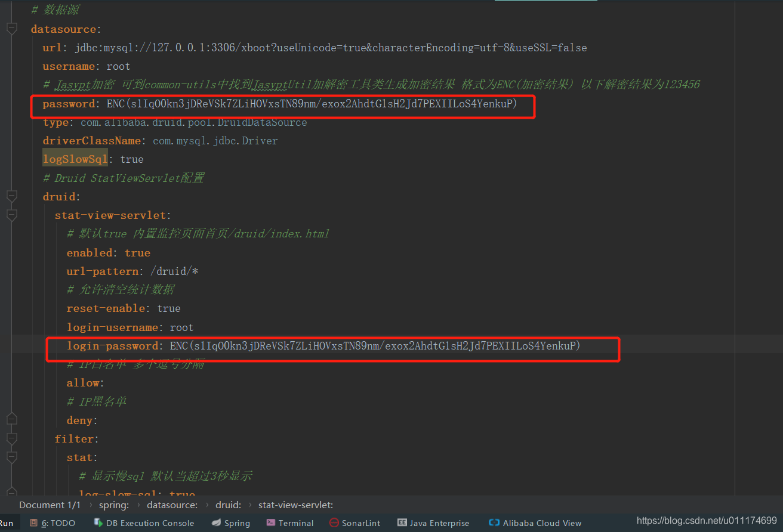Collapse the filter: block fold marker
The height and width of the screenshot is (532, 783).
(x=11, y=438)
